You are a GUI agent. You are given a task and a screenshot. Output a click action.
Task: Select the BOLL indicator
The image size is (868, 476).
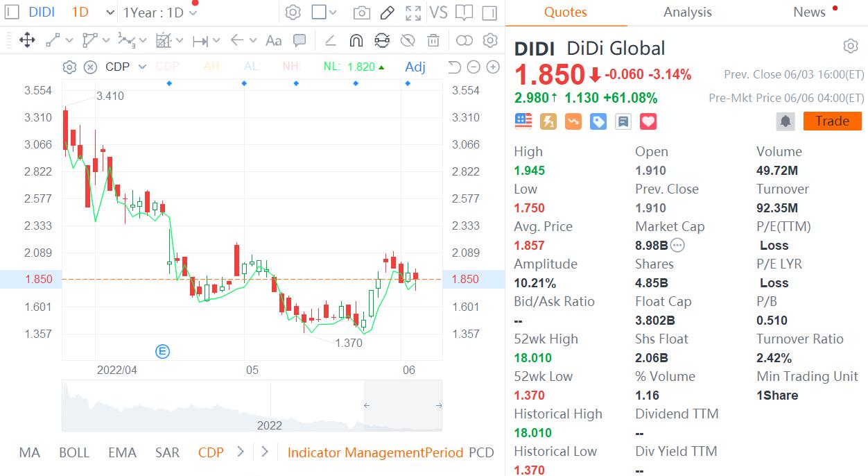click(x=74, y=452)
